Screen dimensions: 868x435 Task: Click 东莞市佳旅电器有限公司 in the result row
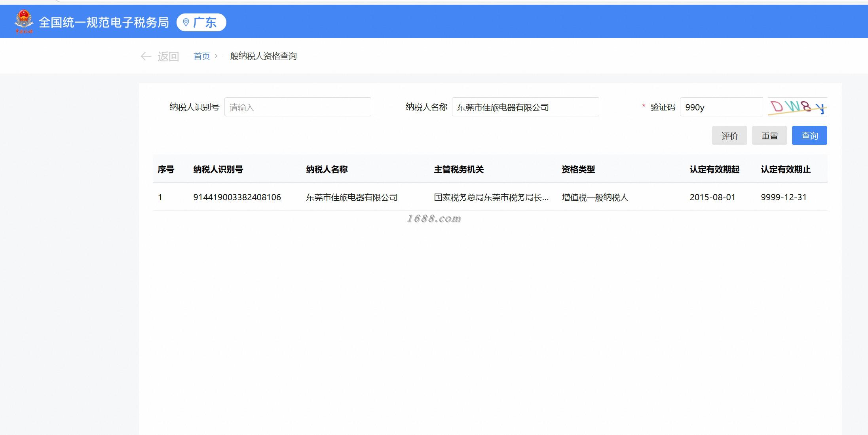(x=352, y=197)
